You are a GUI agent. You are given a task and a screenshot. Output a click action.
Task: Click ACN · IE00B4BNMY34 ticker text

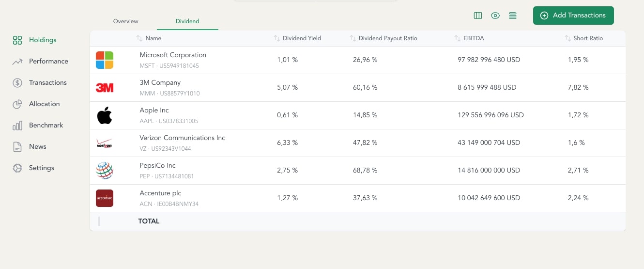[169, 204]
